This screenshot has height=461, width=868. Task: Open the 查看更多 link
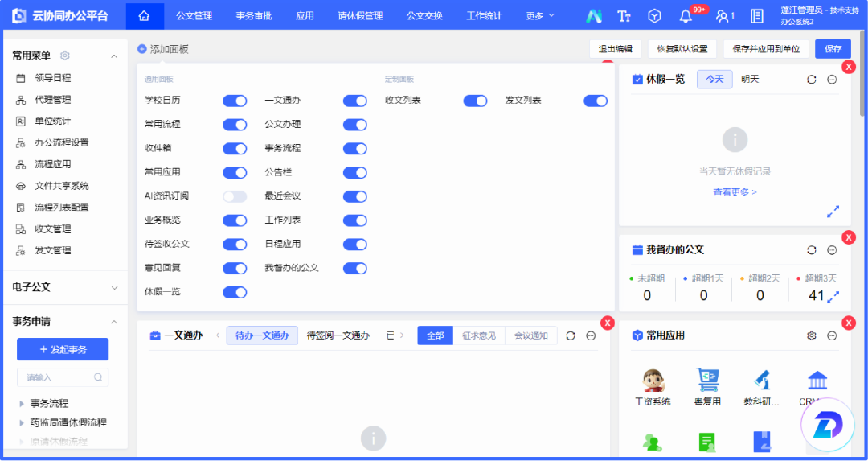(735, 192)
